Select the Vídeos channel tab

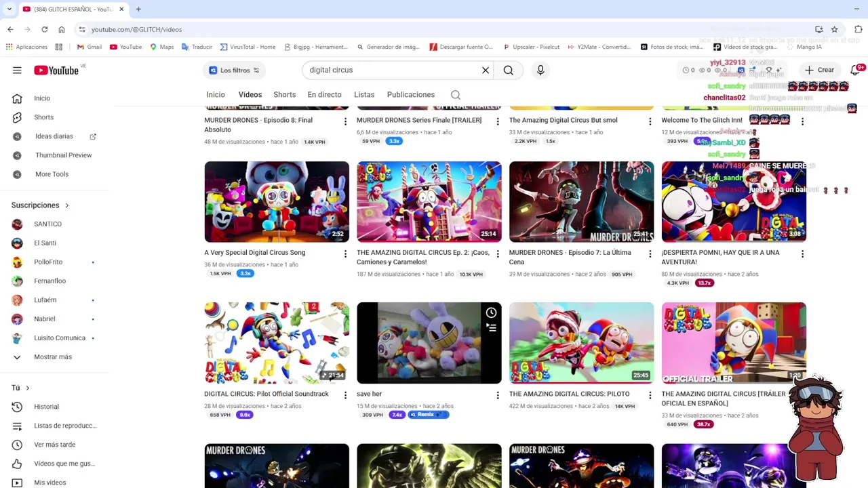[250, 95]
